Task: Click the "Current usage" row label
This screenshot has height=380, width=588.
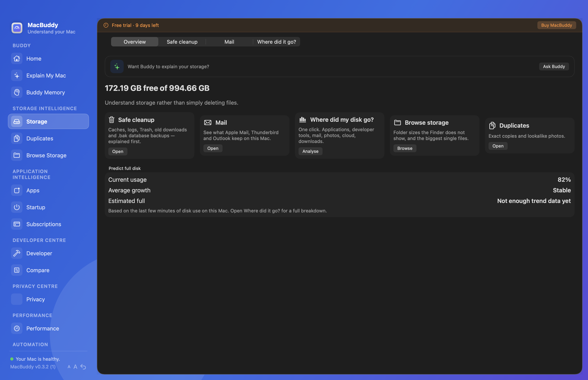Action: 127,180
